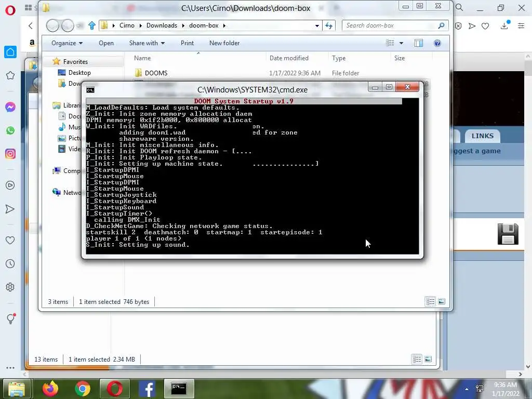Open history clock icon in the Opera sidebar

click(x=10, y=263)
